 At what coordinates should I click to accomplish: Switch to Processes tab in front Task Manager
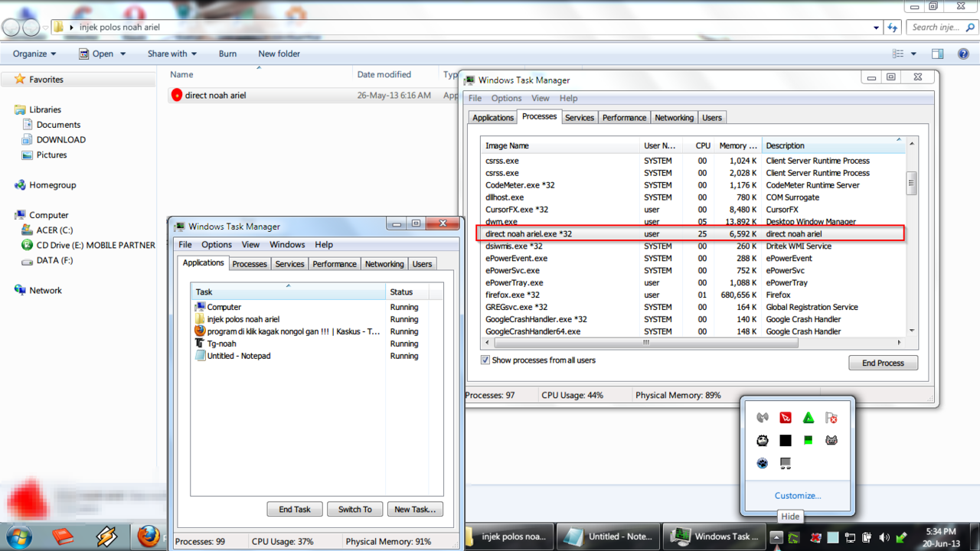[250, 264]
